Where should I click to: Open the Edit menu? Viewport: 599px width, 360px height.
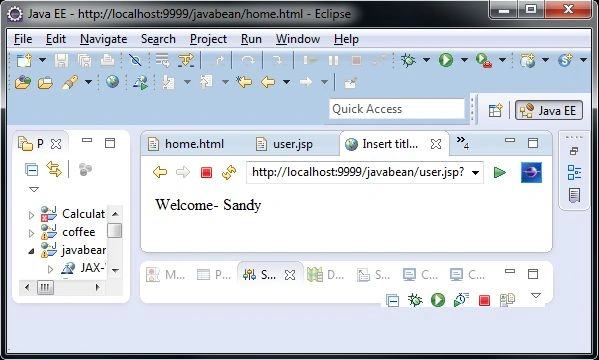tap(56, 39)
